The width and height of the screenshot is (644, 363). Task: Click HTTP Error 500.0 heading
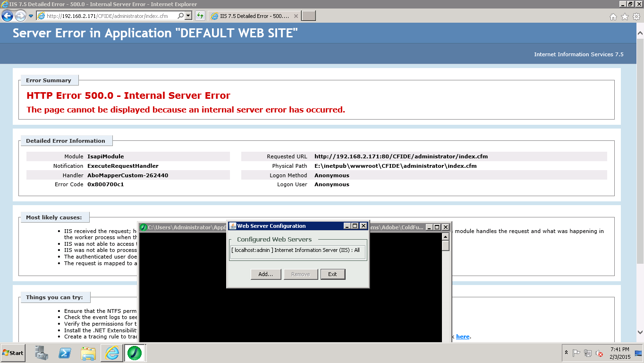(x=128, y=95)
